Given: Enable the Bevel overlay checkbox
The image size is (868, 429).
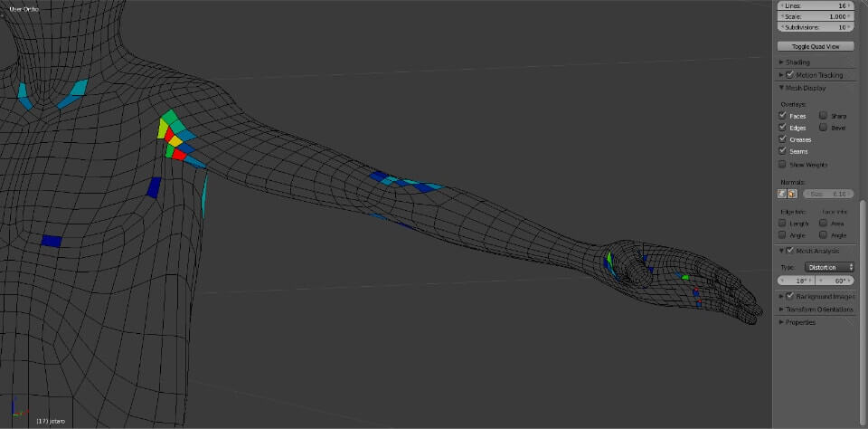Looking at the screenshot, I should pyautogui.click(x=823, y=128).
